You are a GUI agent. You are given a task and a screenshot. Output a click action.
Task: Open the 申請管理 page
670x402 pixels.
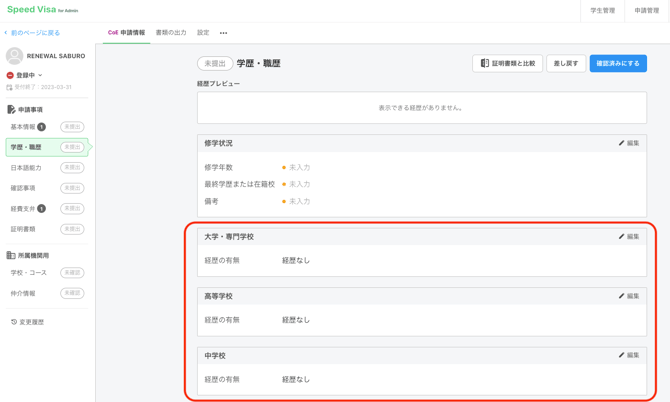[x=646, y=11]
